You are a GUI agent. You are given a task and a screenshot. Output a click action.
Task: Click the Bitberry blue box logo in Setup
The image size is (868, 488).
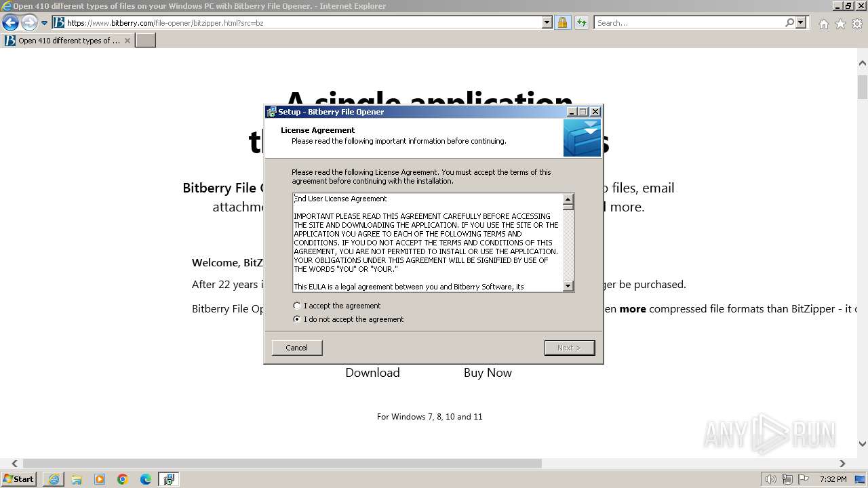tap(582, 138)
